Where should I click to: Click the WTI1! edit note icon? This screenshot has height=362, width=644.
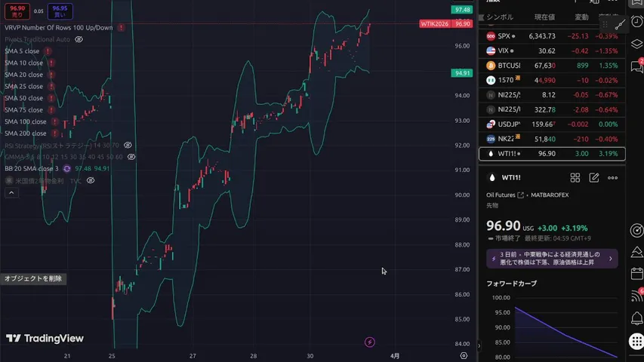click(594, 178)
